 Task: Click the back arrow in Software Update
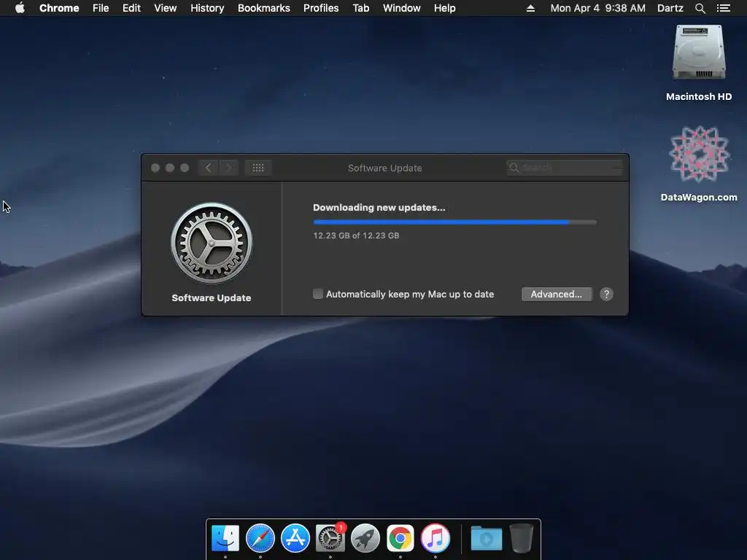[x=208, y=168]
